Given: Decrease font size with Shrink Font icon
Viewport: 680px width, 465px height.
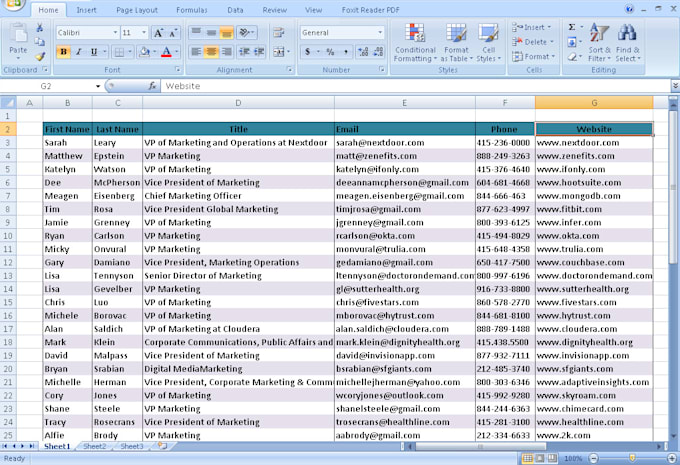Looking at the screenshot, I should pos(173,33).
